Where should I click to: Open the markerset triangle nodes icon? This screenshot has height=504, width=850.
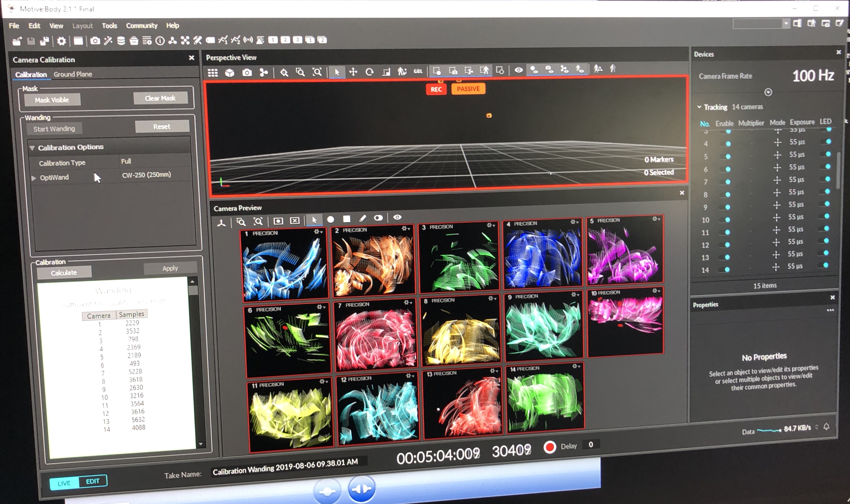point(173,41)
